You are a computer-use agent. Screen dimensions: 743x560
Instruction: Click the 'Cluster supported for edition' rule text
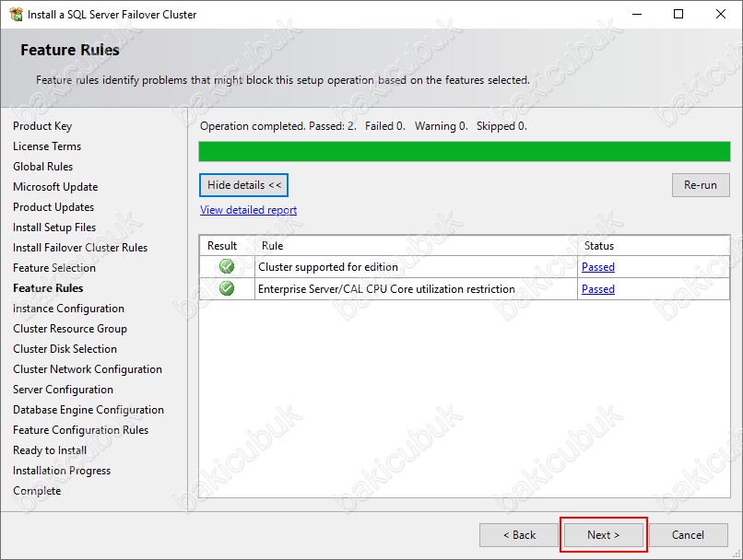328,267
